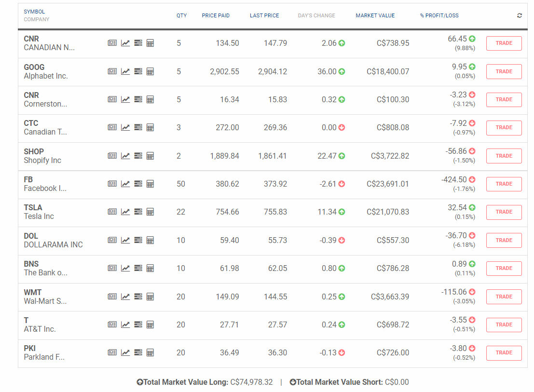This screenshot has width=534, height=392.
Task: Click total long value C$74,978.32
Action: [x=251, y=382]
